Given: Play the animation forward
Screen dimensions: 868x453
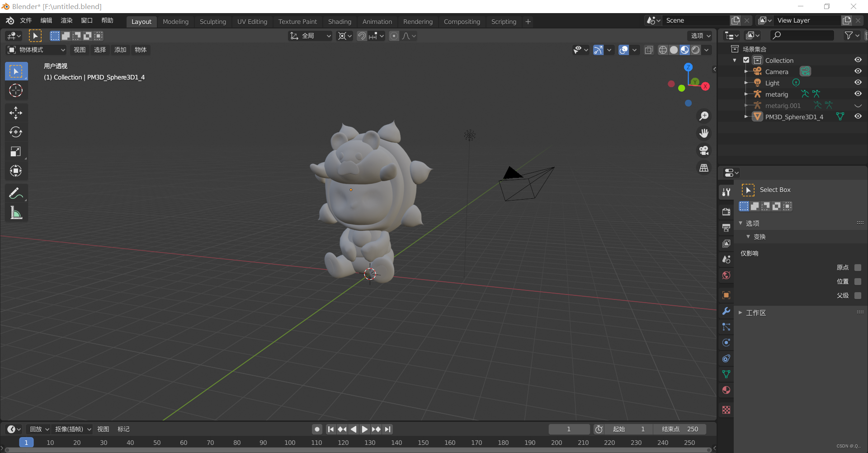Looking at the screenshot, I should point(365,429).
